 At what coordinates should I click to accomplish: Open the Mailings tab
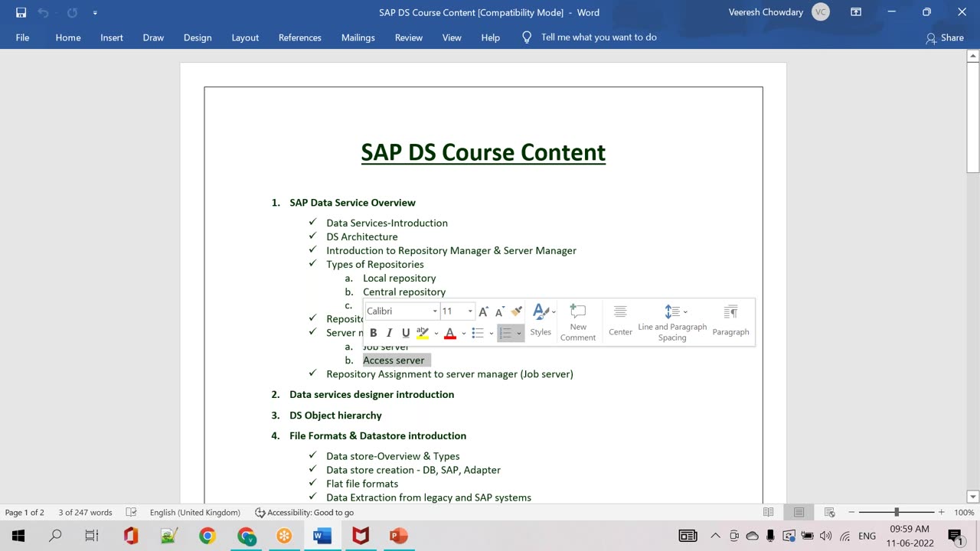358,37
